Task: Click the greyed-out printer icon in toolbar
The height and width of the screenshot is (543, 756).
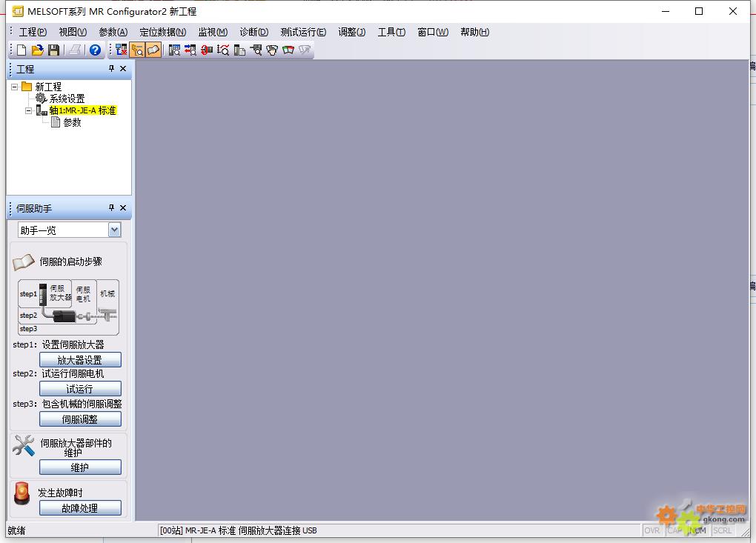Action: point(75,50)
